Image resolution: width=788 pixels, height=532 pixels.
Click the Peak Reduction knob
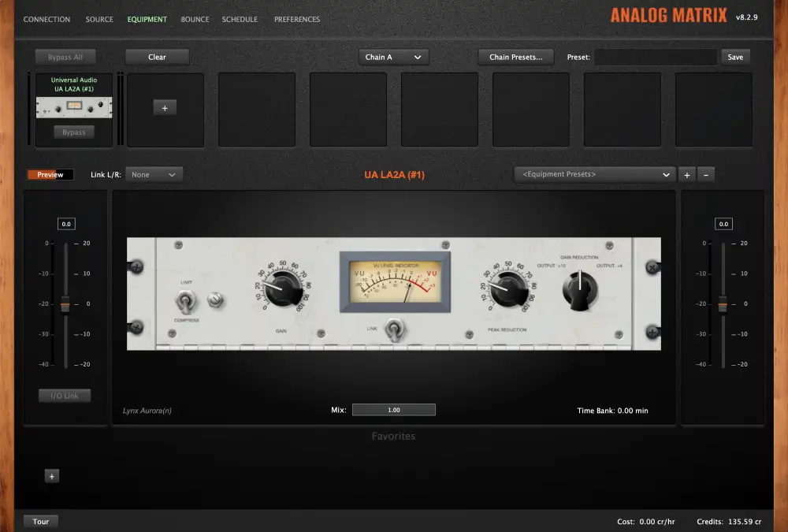508,290
